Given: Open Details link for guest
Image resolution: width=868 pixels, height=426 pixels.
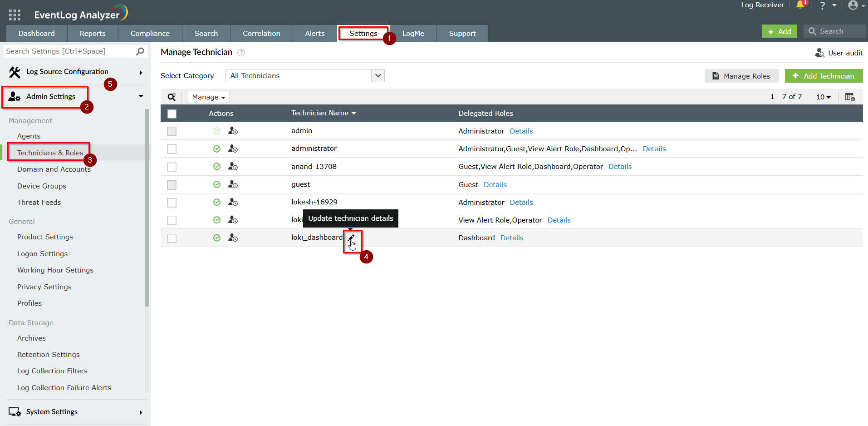Looking at the screenshot, I should click(495, 184).
